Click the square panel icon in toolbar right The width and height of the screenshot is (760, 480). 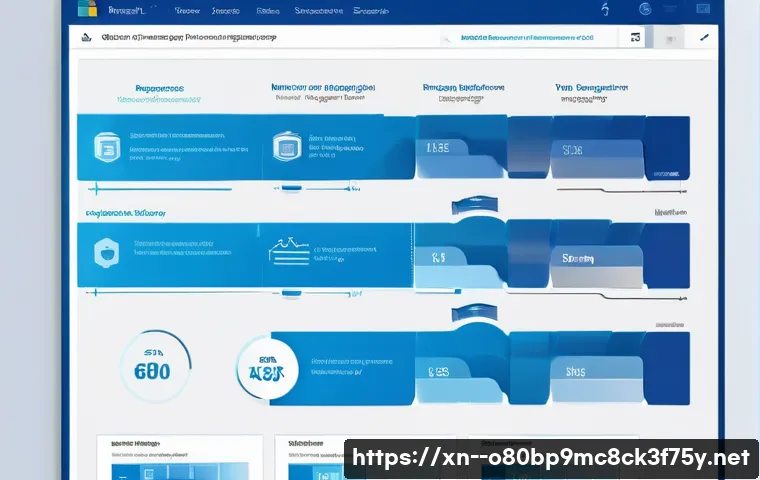coord(635,37)
